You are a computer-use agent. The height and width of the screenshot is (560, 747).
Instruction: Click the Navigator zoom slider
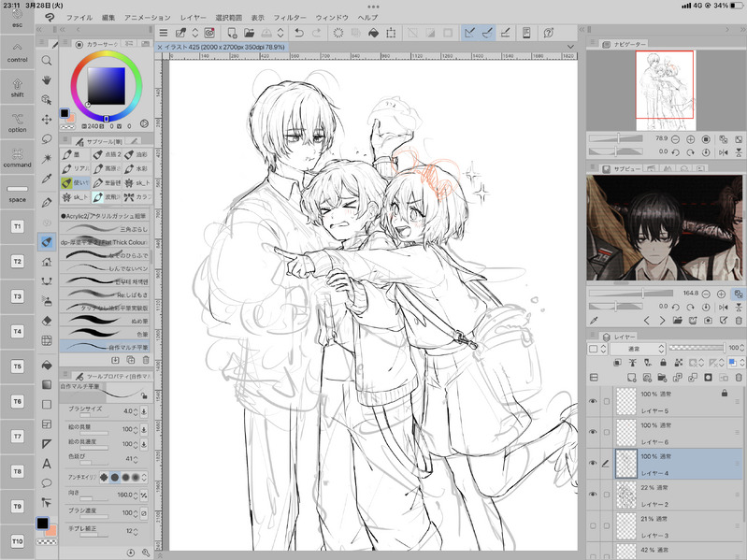coord(615,138)
